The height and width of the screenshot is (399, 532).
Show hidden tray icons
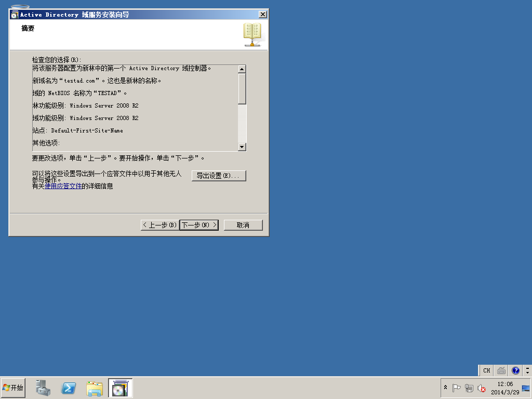tap(445, 388)
